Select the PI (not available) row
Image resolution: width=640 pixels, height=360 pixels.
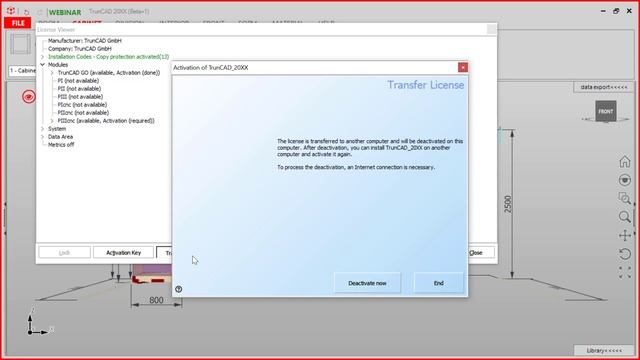[x=78, y=81]
